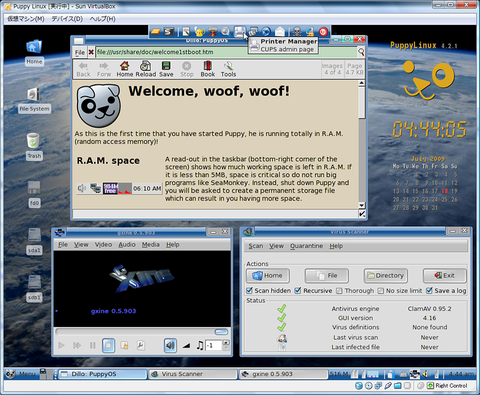This screenshot has height=395, width=480.
Task: Launch the wooden desk icon in top launcher
Action: (x=156, y=32)
